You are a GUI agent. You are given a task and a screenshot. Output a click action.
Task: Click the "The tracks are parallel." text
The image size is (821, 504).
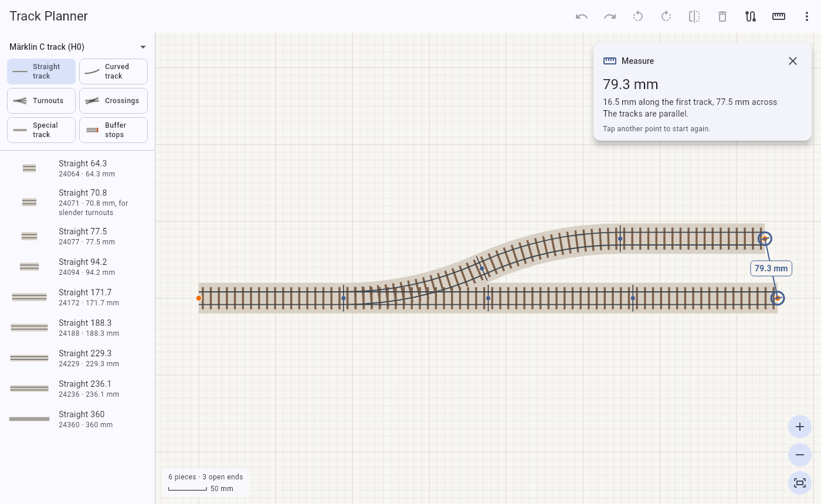coord(646,114)
